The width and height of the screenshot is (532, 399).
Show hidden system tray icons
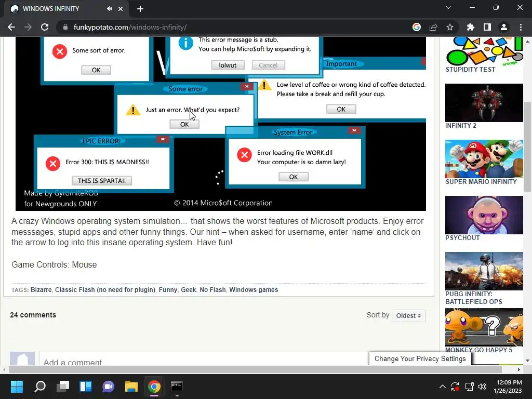[x=443, y=387]
